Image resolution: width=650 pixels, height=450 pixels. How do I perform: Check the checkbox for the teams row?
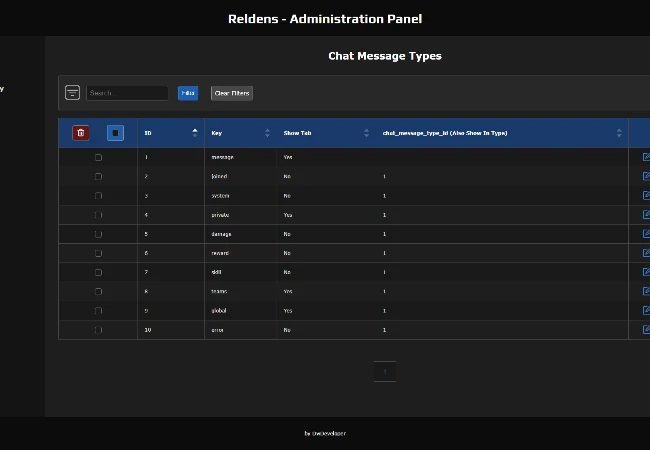coord(98,291)
